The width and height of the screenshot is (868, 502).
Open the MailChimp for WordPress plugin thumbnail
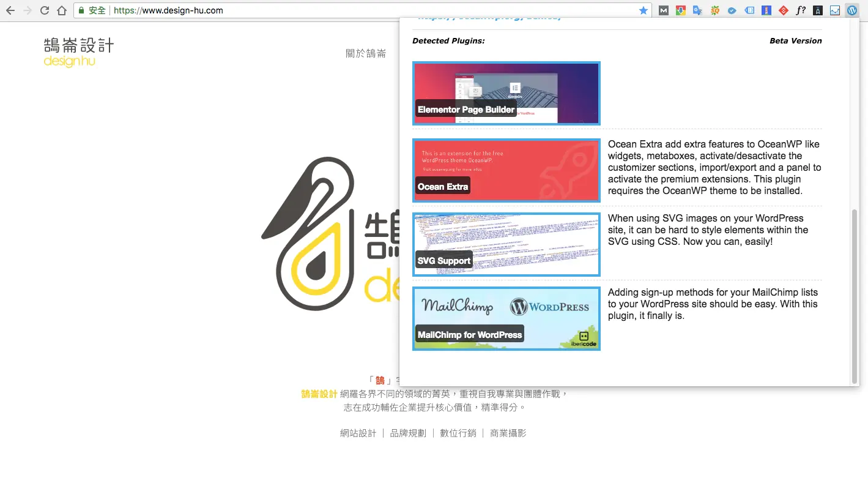pyautogui.click(x=506, y=318)
